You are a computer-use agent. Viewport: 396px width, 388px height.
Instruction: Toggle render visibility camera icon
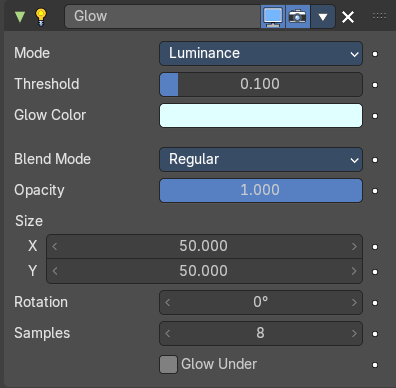(298, 16)
